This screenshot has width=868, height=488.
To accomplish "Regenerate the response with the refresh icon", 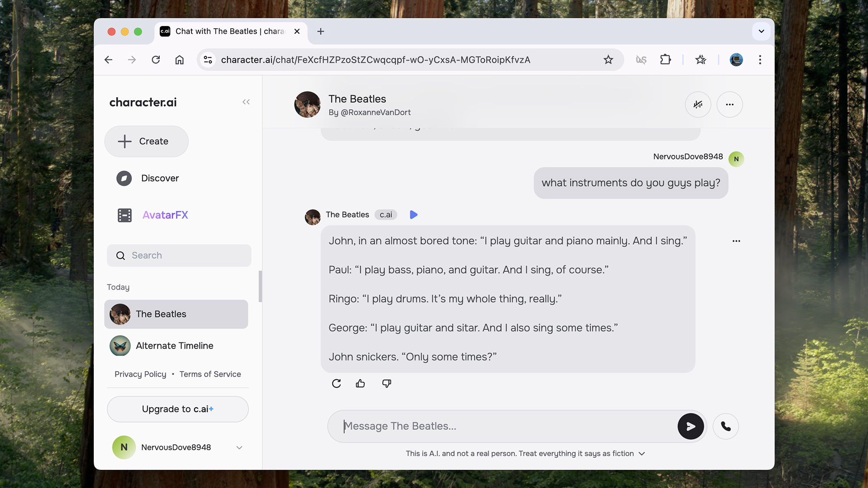I will 336,383.
